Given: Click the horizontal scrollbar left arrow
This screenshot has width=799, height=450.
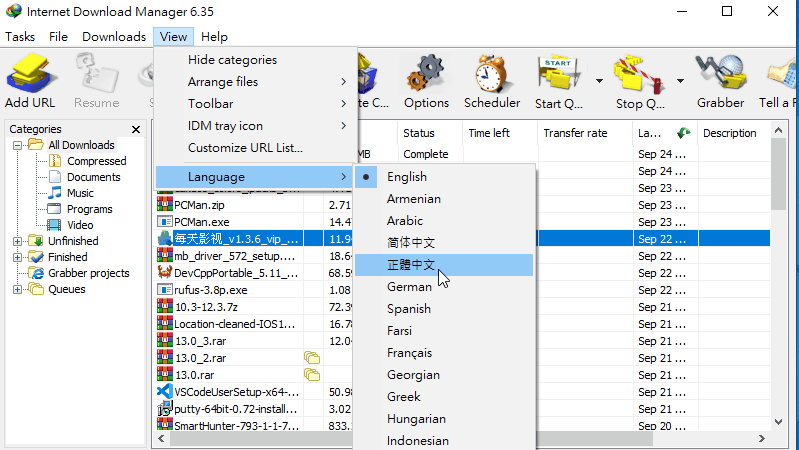Looking at the screenshot, I should coord(162,438).
